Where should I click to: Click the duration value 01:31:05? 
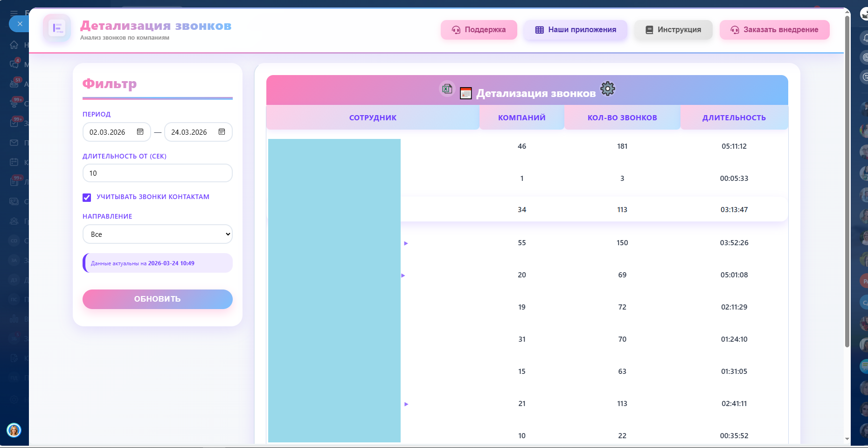tap(734, 372)
